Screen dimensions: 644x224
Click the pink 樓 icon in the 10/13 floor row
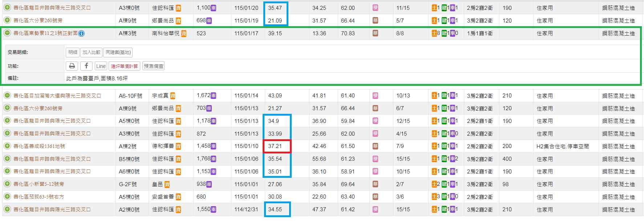click(x=375, y=96)
